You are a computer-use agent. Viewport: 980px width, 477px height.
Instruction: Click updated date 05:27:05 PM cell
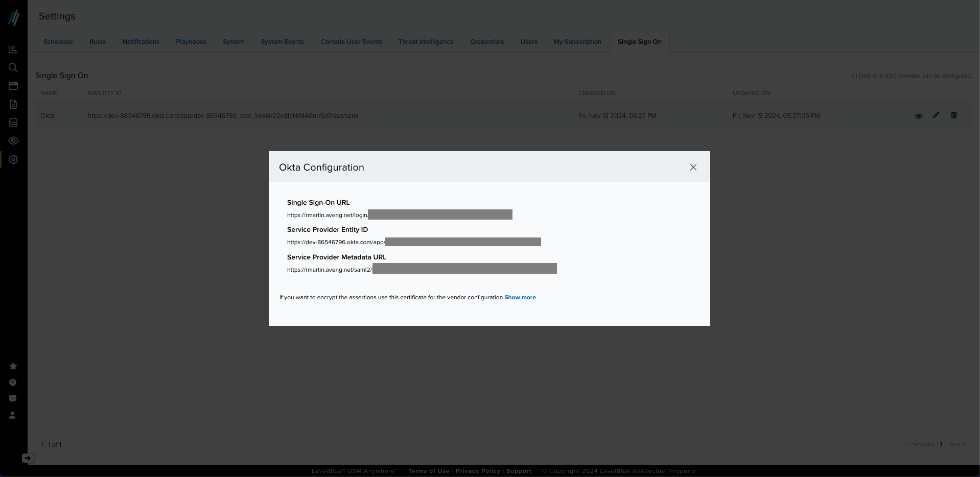point(776,116)
